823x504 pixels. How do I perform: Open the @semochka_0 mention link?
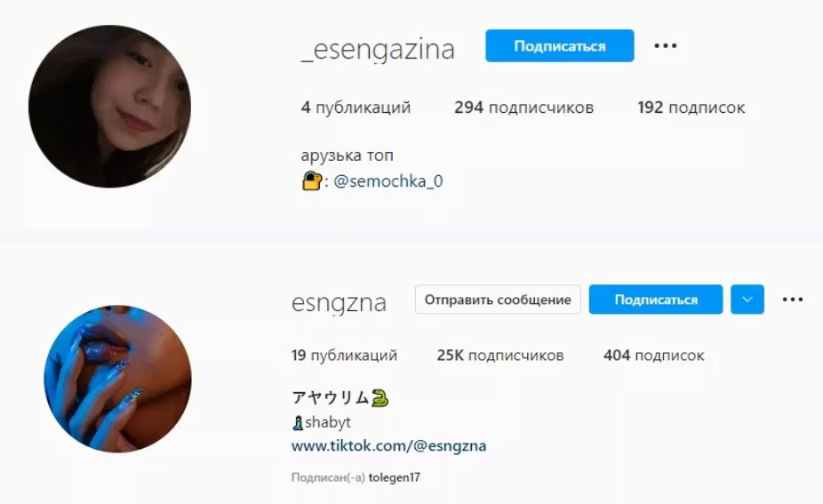coord(388,181)
